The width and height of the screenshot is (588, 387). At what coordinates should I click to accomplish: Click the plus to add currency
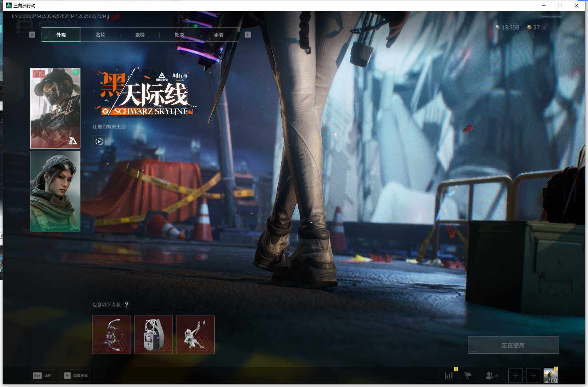pyautogui.click(x=544, y=27)
